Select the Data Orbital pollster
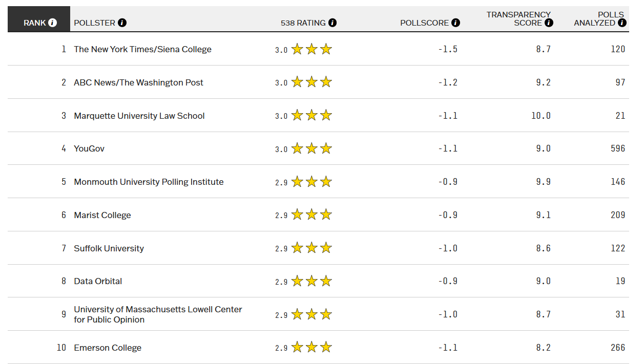 (98, 281)
